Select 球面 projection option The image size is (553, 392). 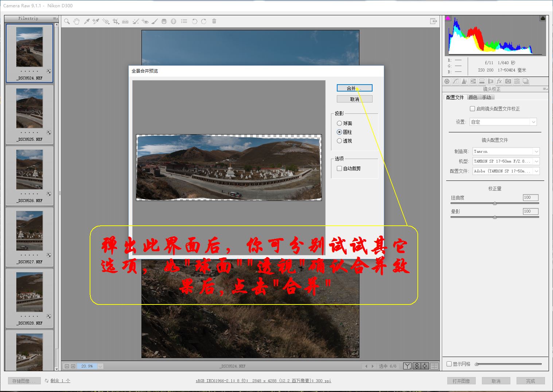(344, 123)
